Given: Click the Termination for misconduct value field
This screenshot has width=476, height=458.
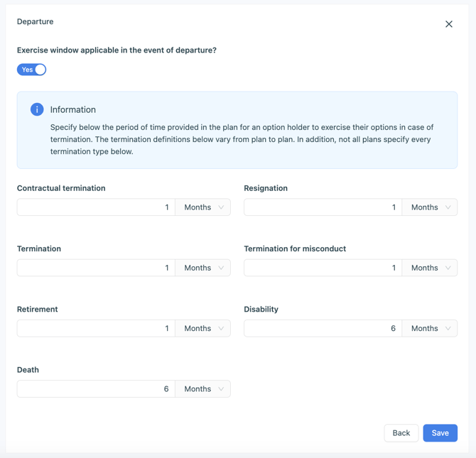Looking at the screenshot, I should point(323,268).
